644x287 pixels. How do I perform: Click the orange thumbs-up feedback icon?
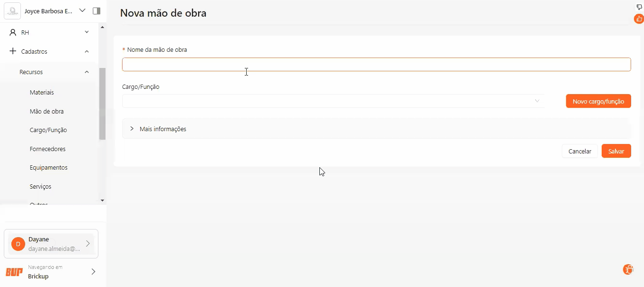tap(639, 19)
